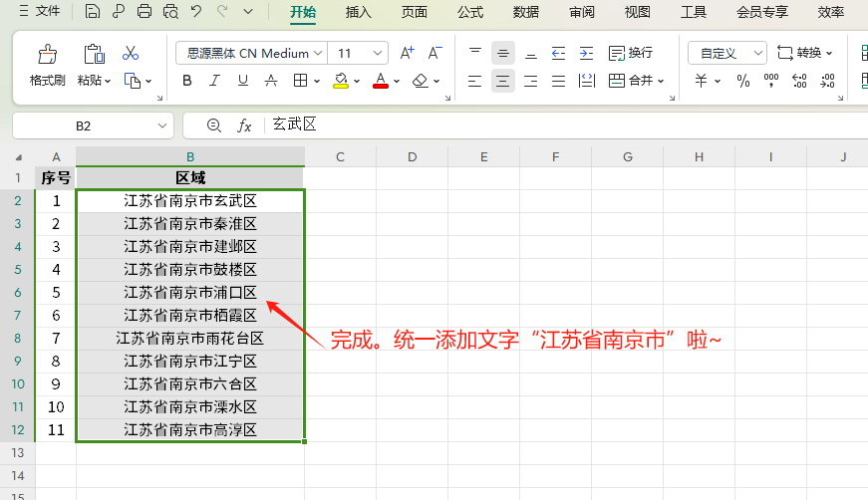Click the currency ¥ format icon

coord(701,81)
